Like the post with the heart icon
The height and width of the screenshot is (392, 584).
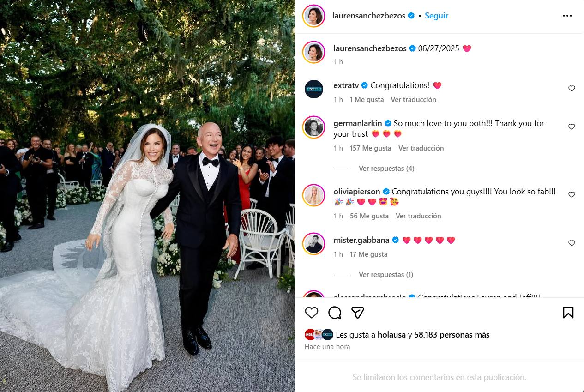[312, 313]
